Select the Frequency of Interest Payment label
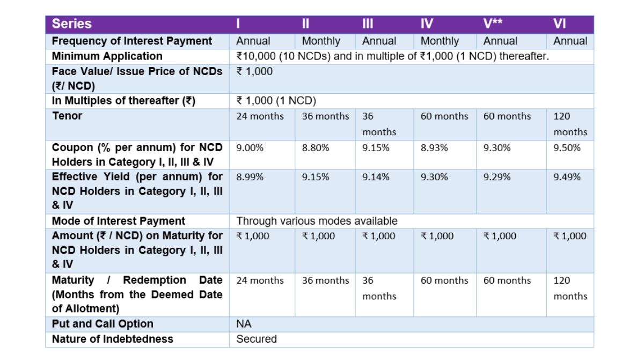 [x=132, y=41]
